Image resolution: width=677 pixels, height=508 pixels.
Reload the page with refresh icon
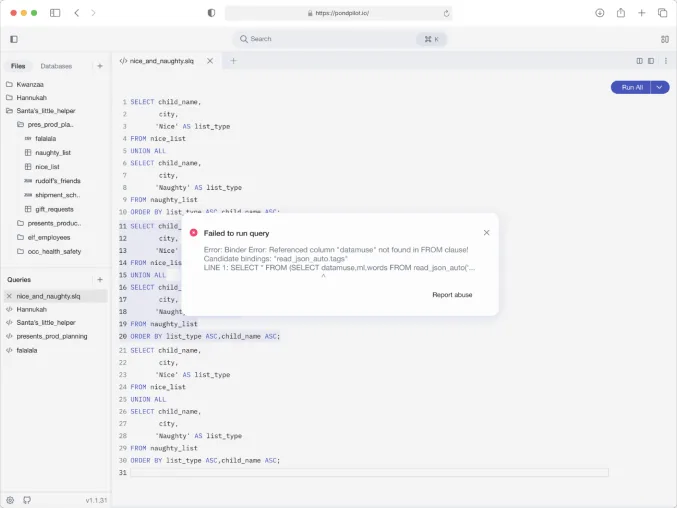[446, 13]
